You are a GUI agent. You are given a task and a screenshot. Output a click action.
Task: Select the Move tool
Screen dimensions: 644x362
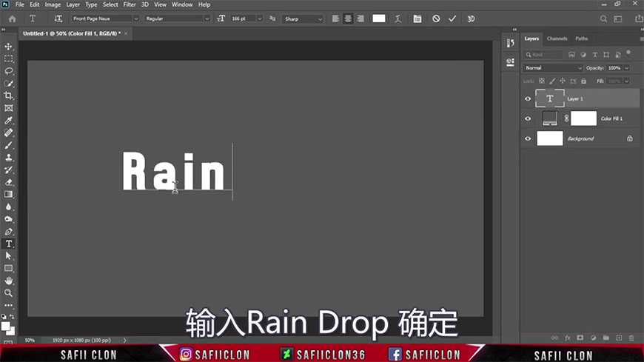9,46
